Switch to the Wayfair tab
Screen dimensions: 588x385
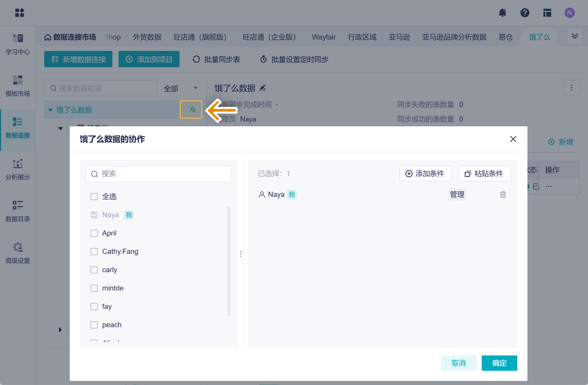click(x=324, y=37)
